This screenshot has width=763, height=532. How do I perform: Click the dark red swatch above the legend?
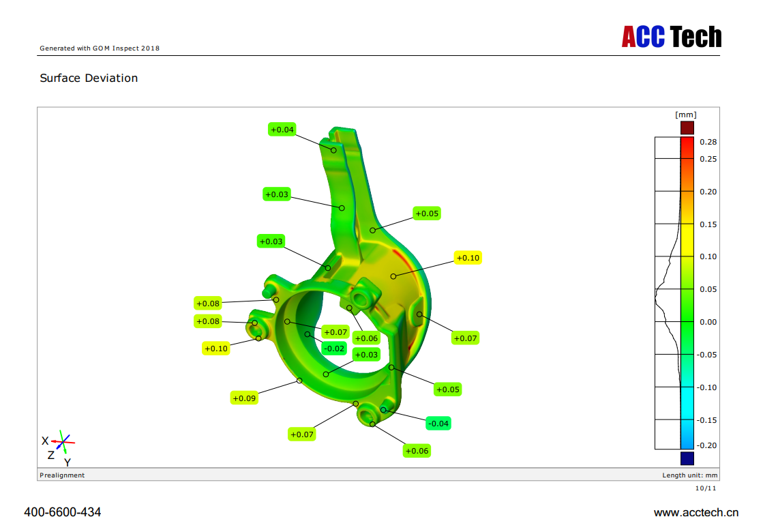[687, 128]
